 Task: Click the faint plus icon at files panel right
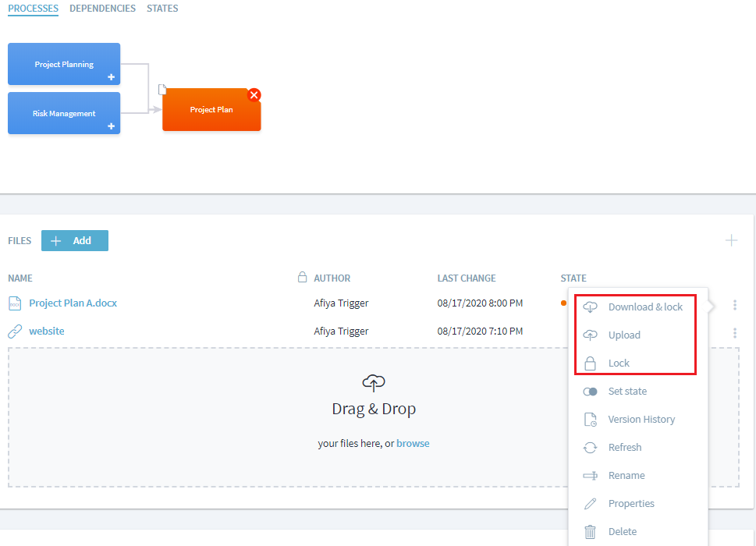[x=731, y=240]
